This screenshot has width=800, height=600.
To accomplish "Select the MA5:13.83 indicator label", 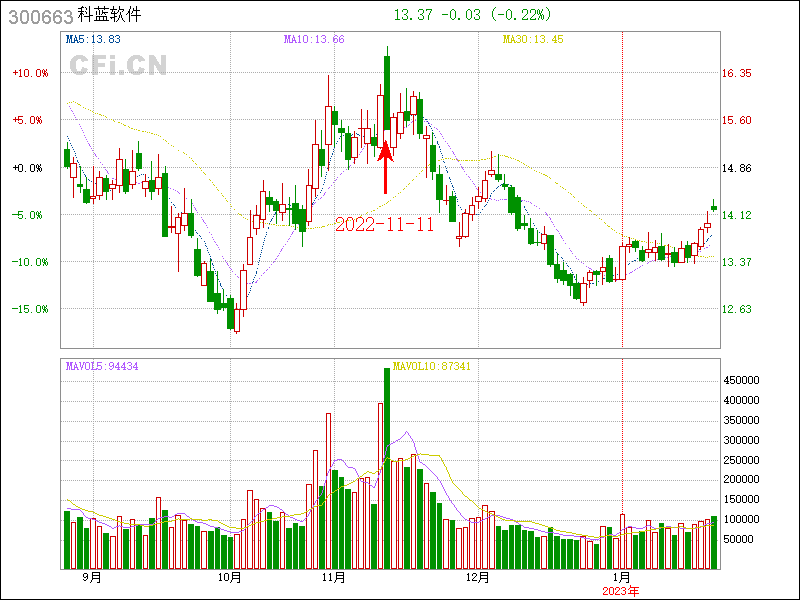I will [x=93, y=39].
